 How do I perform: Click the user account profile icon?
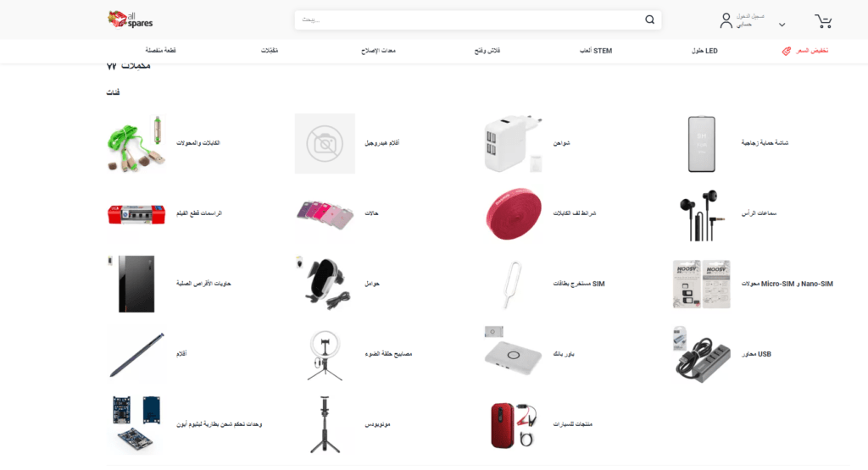click(x=726, y=21)
